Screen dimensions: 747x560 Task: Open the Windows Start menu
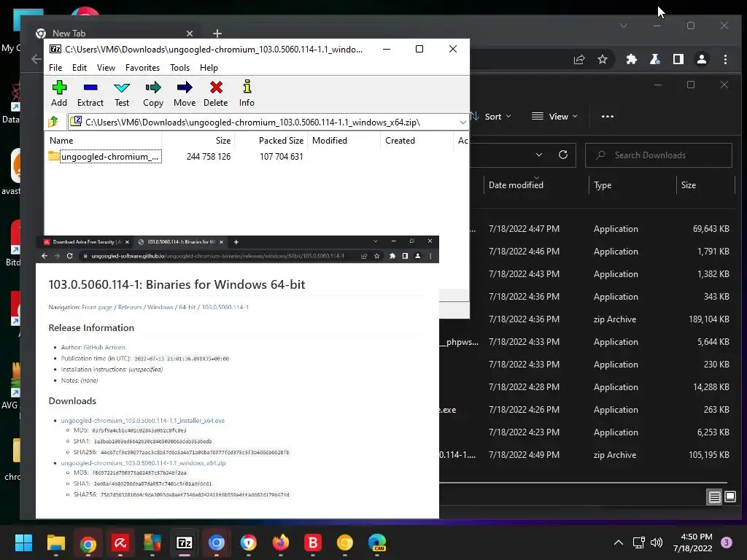pos(23,542)
